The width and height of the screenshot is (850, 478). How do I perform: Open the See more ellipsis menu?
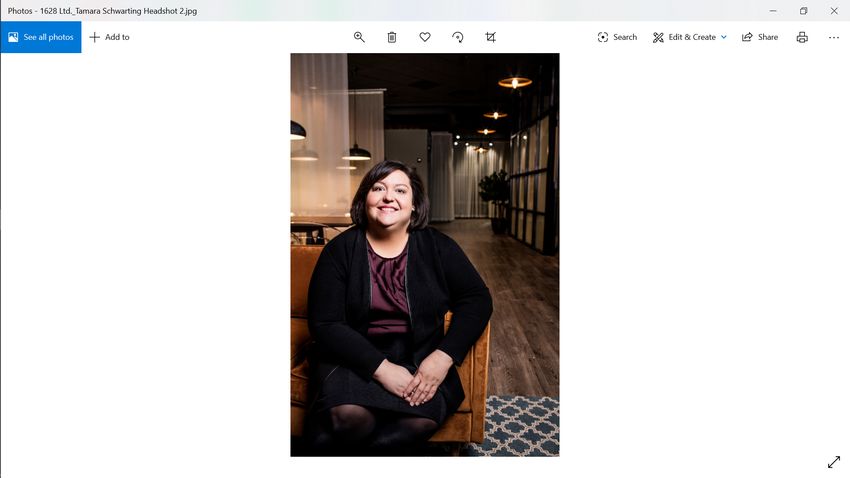click(834, 37)
